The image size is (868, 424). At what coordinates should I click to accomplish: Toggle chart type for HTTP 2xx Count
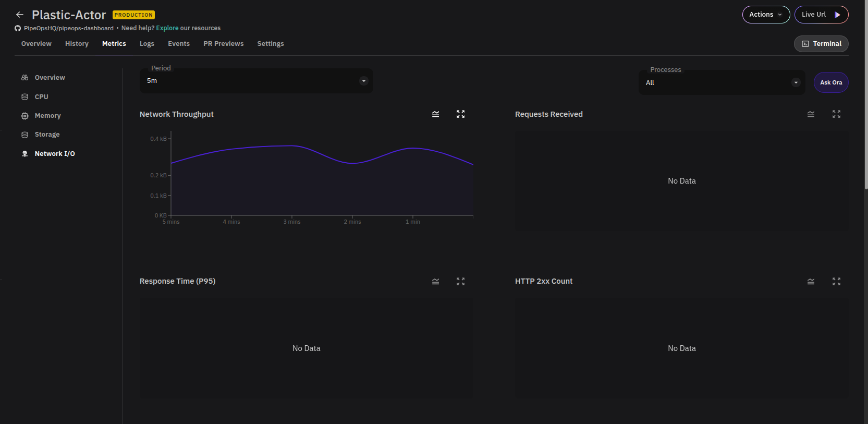pyautogui.click(x=811, y=282)
